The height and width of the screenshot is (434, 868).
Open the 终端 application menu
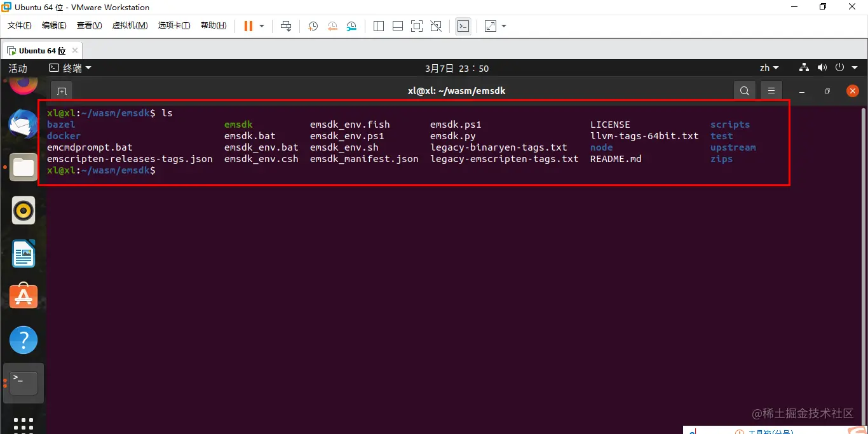point(70,68)
